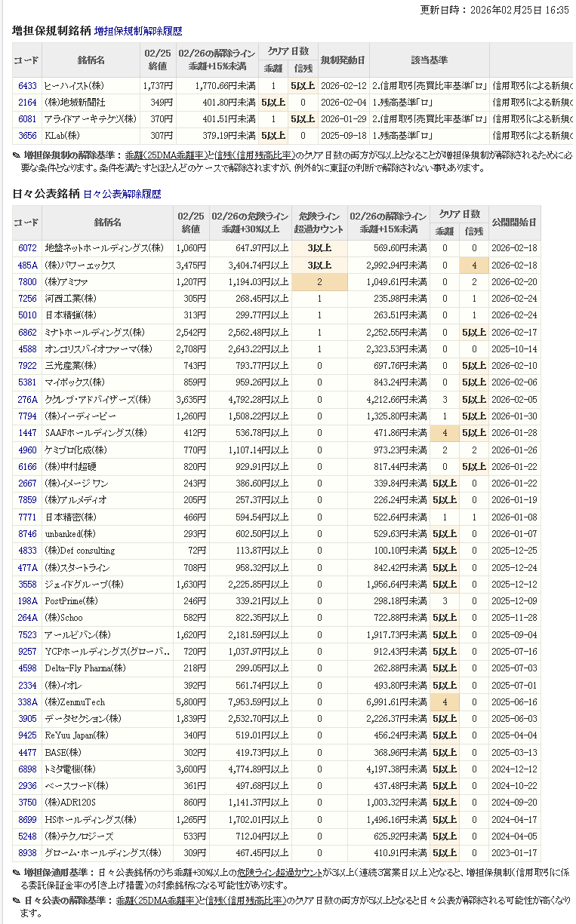The image size is (576, 924).
Task: Open code 338A ZenmuTech
Action: [27, 701]
